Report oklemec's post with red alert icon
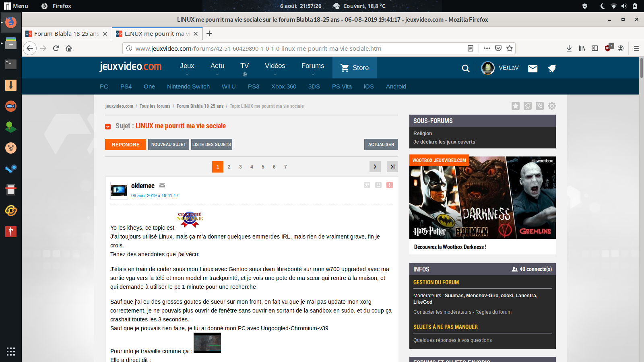The height and width of the screenshot is (362, 644). click(390, 185)
